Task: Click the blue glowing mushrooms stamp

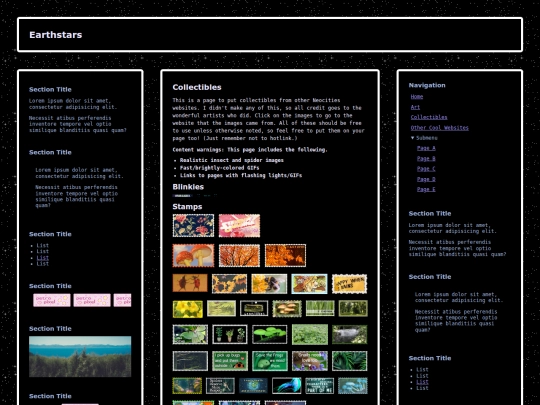Action: (353, 386)
